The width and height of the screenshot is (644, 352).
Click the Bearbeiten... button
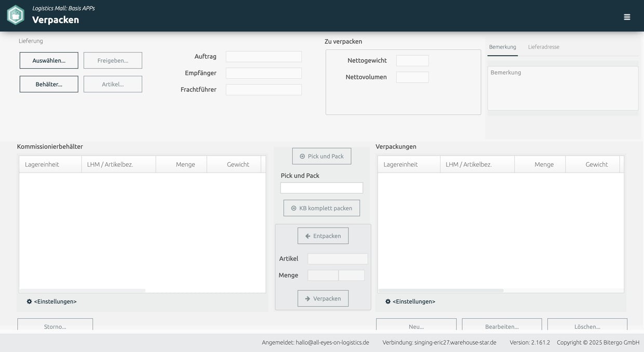click(x=502, y=325)
